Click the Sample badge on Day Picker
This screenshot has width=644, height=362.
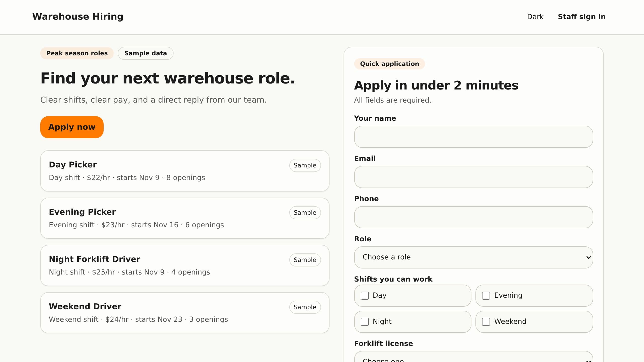(x=305, y=165)
